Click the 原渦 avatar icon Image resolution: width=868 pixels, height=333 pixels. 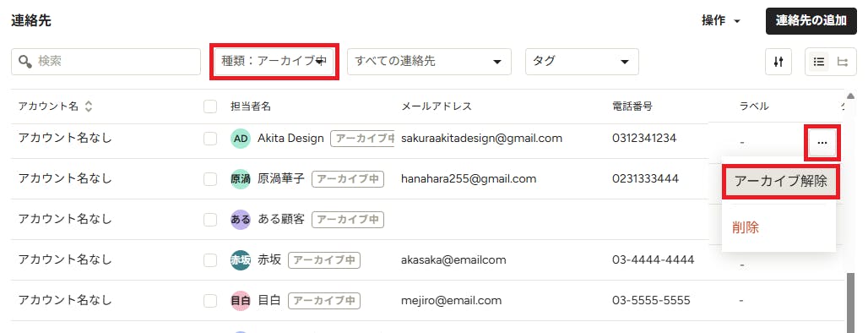tap(241, 179)
